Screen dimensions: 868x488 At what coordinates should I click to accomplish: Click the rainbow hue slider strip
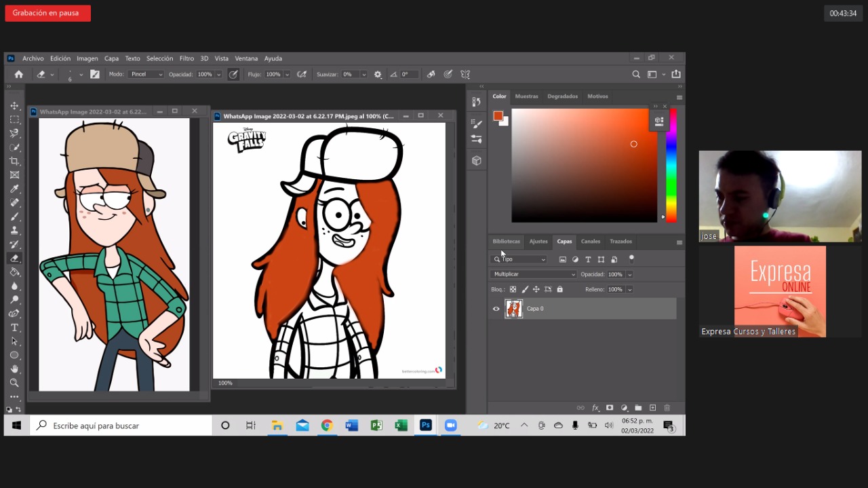pyautogui.click(x=671, y=166)
